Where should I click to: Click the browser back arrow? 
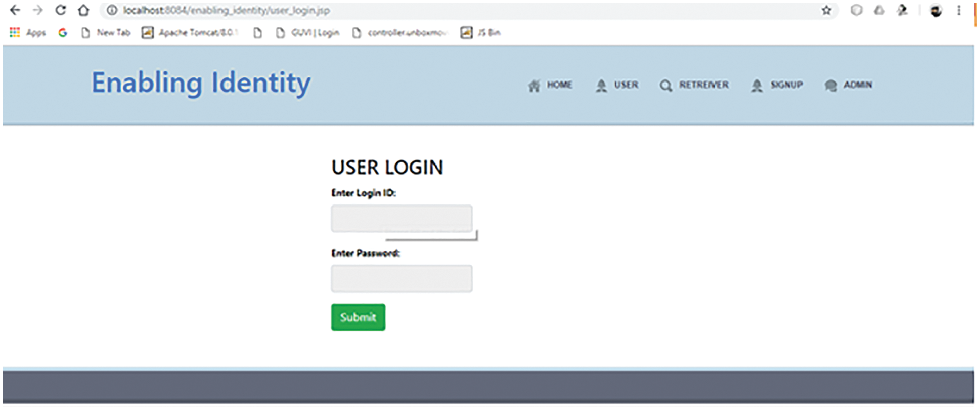click(15, 10)
